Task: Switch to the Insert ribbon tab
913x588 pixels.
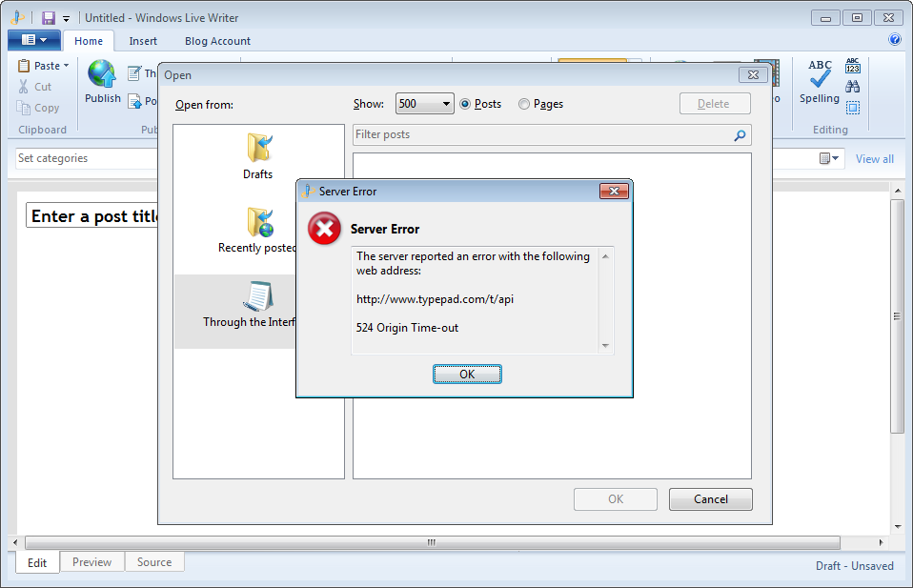Action: point(143,41)
